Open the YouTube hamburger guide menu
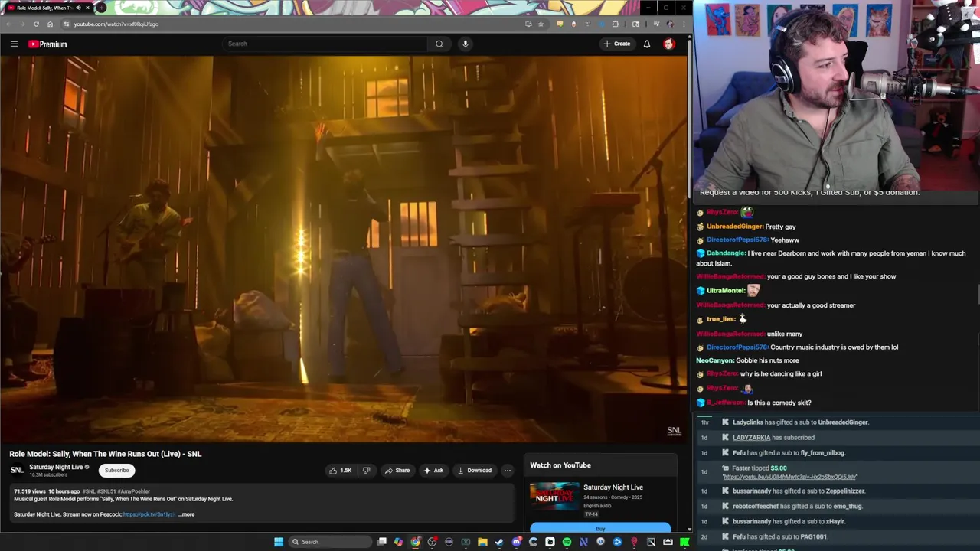The width and height of the screenshot is (980, 551). pos(14,44)
